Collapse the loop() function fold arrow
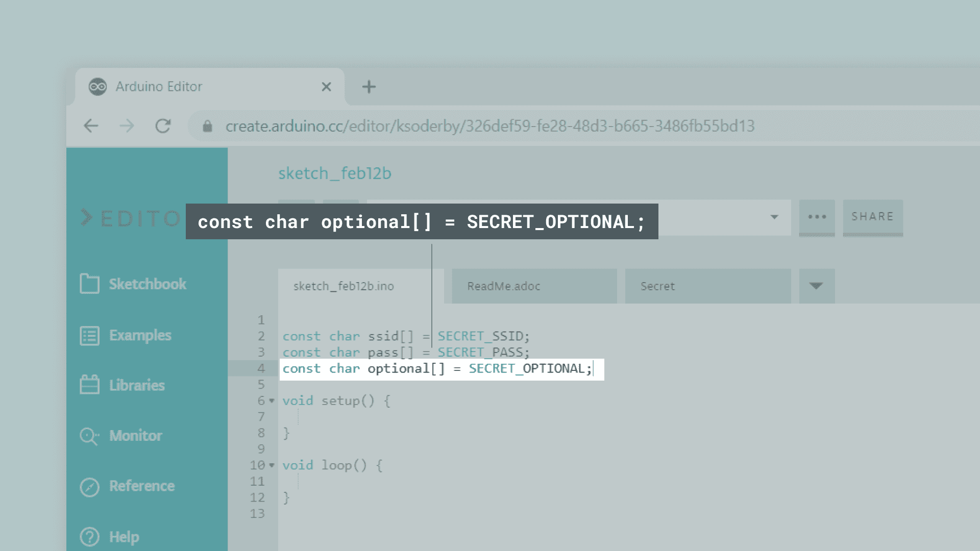Screen dimensions: 980x551 272,465
